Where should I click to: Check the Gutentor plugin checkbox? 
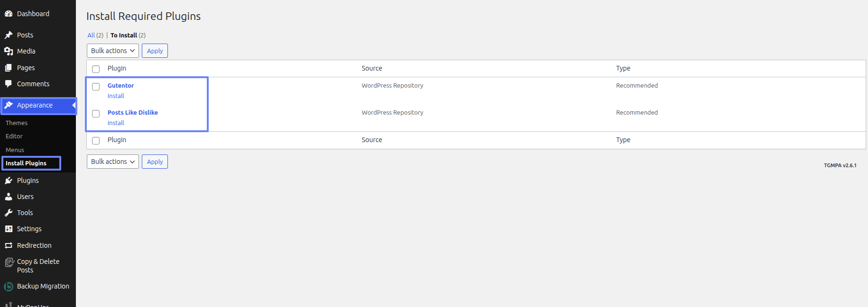(x=96, y=87)
